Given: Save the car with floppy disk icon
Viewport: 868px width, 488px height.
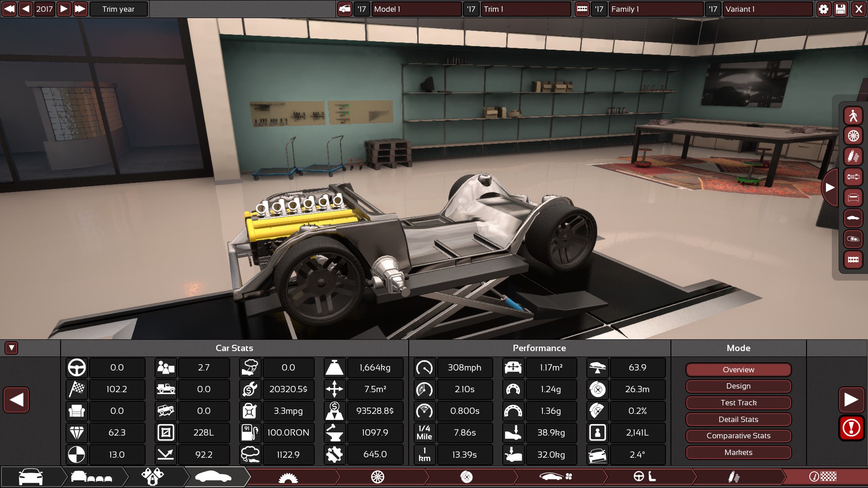Looking at the screenshot, I should (840, 9).
